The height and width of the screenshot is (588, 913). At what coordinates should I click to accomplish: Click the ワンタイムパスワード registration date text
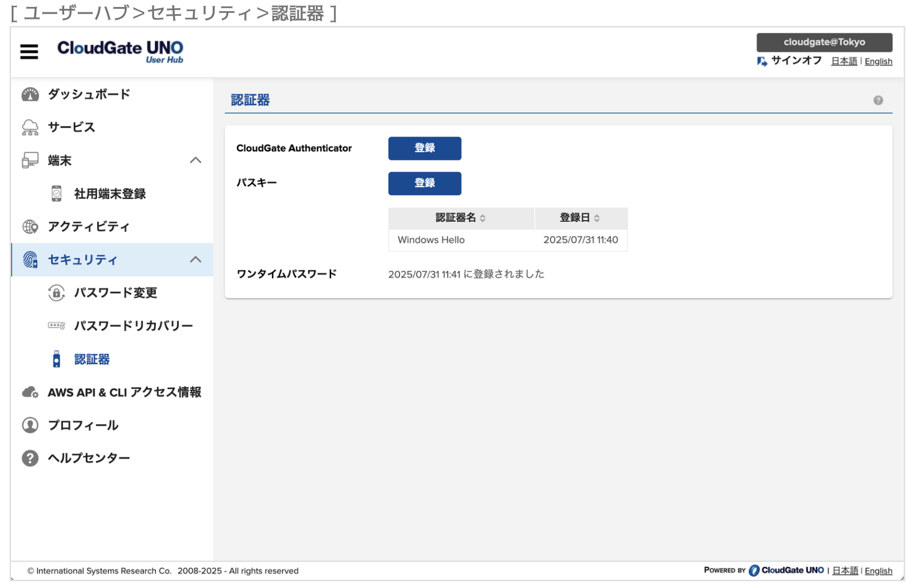click(x=467, y=274)
